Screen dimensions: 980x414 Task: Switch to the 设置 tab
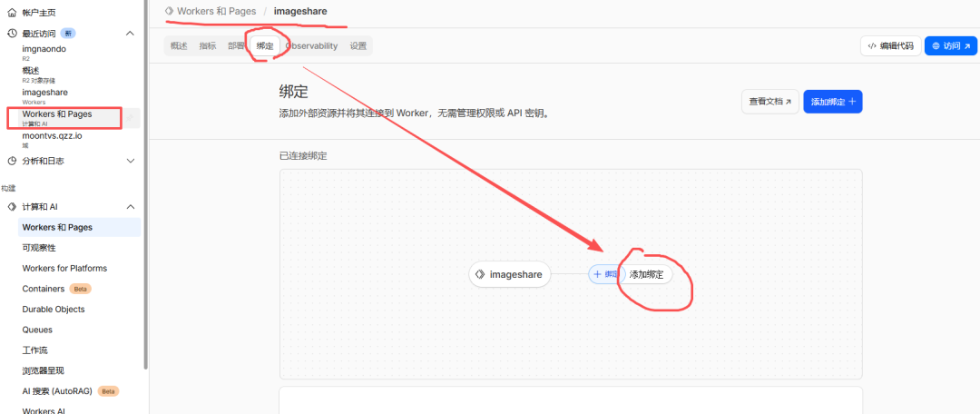click(x=358, y=45)
